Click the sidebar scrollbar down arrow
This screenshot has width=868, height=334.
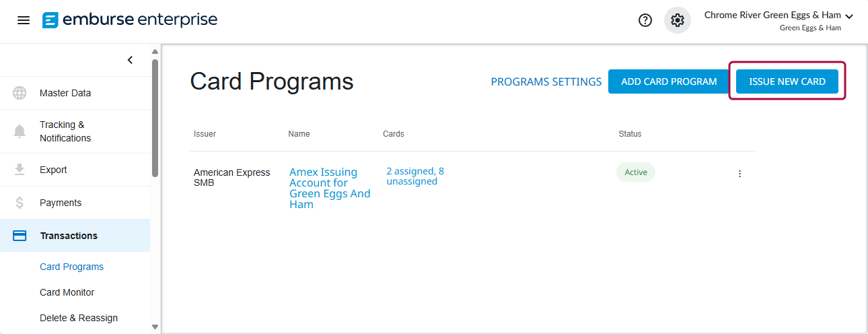click(155, 327)
